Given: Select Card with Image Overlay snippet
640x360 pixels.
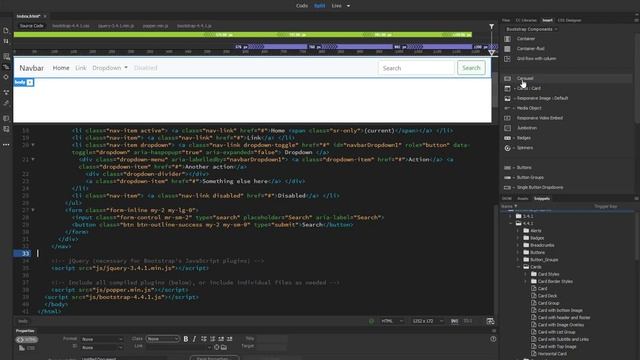Looking at the screenshot, I should [x=561, y=325].
